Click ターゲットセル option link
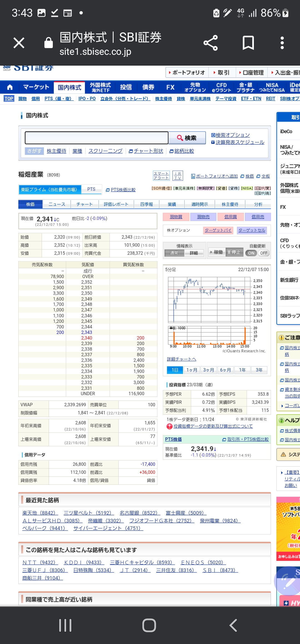The image size is (300, 644). pyautogui.click(x=252, y=230)
